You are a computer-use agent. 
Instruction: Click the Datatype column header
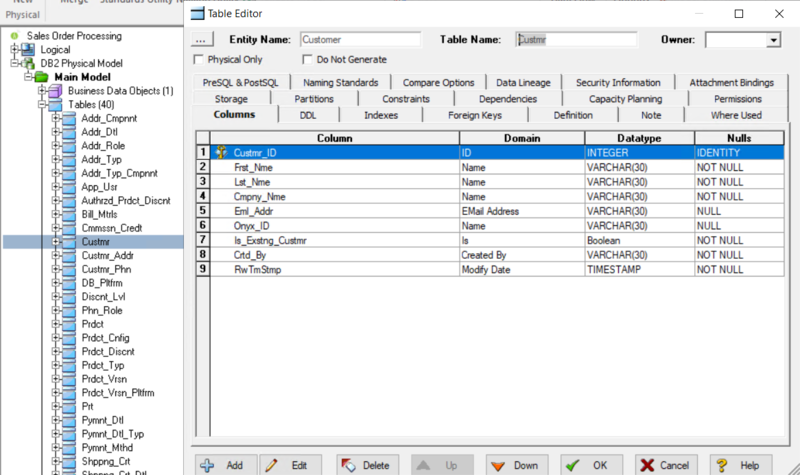(x=639, y=138)
